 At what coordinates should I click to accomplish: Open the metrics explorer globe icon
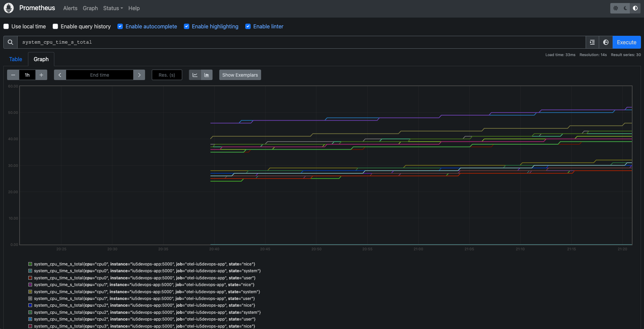click(x=606, y=42)
